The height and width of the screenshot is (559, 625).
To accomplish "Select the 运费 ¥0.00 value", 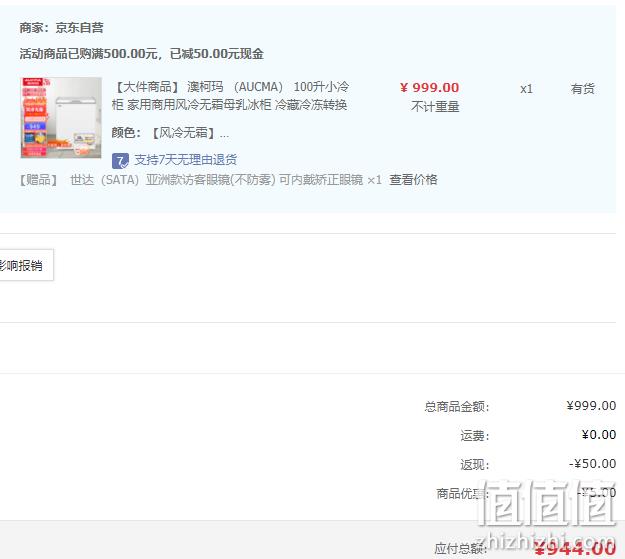I will click(599, 435).
